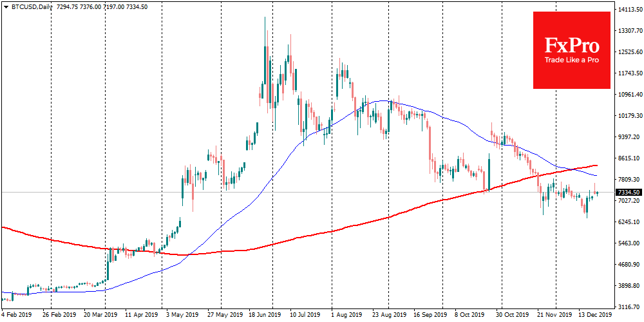Select the 4 Feb 2019 date label
Screen dimensions: 644x322
tap(17, 316)
